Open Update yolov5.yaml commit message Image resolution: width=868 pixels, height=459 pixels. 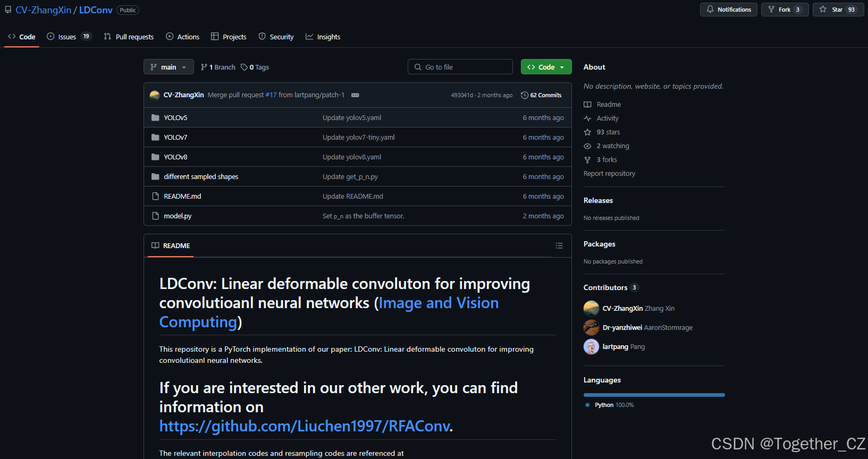click(352, 117)
